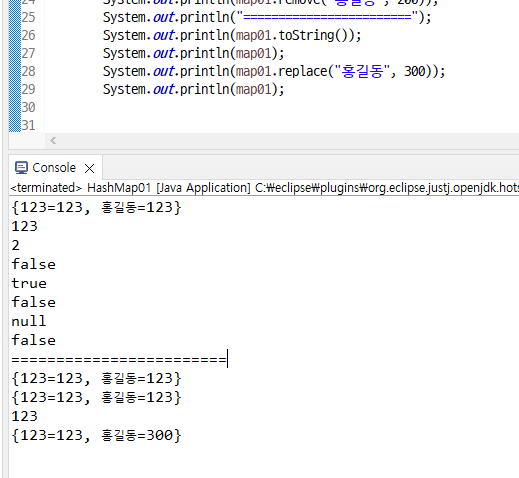519x478 pixels.
Task: Click line number 27 in the gutter
Action: tap(28, 53)
